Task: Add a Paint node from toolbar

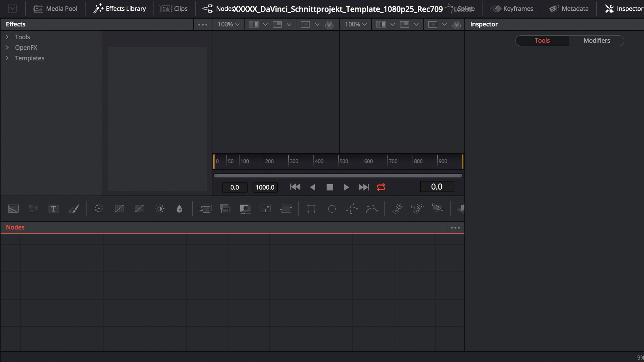Action: 74,209
